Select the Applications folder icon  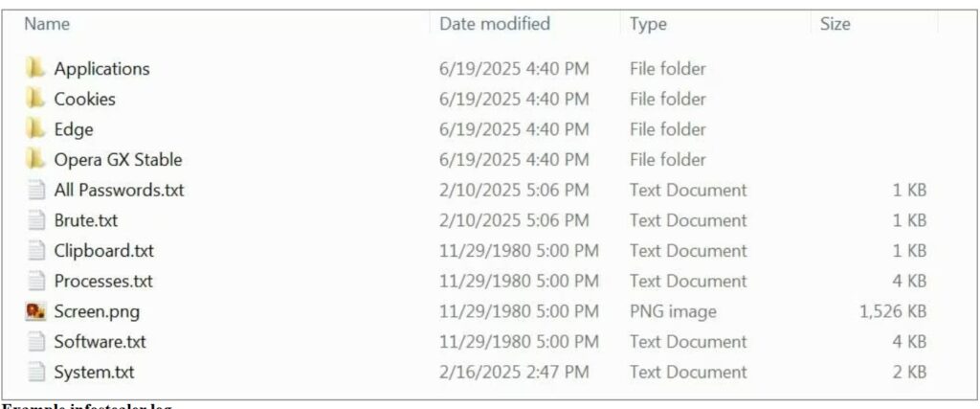pyautogui.click(x=35, y=68)
